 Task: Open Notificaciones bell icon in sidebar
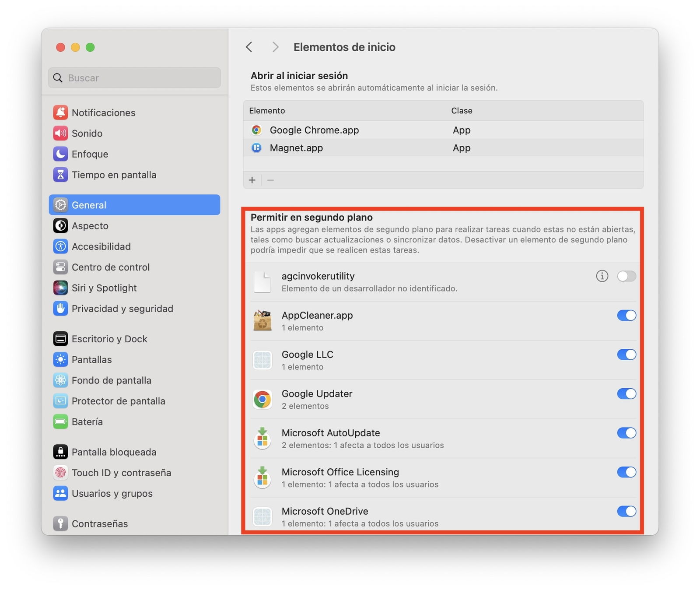pos(60,112)
